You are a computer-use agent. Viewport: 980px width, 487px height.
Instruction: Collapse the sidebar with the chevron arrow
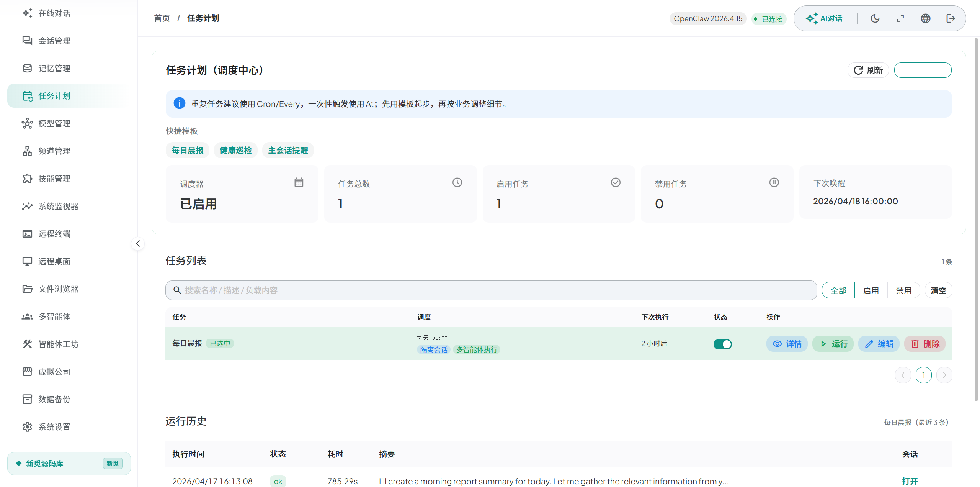[x=138, y=243]
